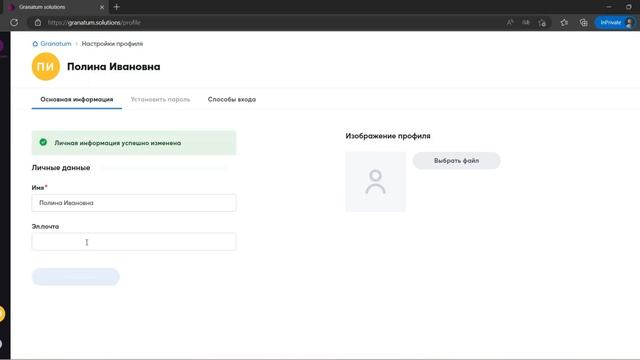Open the Способы входа tab

pyautogui.click(x=232, y=99)
